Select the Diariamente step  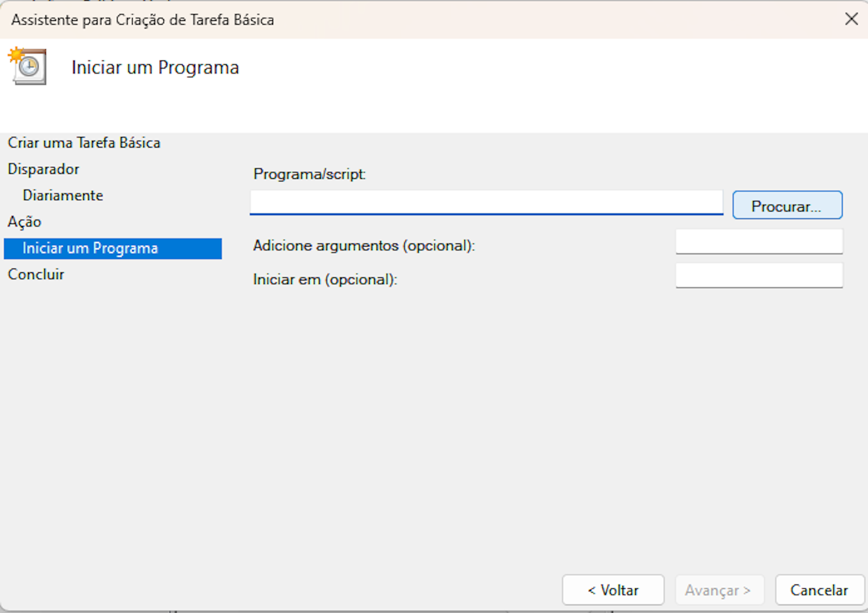62,195
